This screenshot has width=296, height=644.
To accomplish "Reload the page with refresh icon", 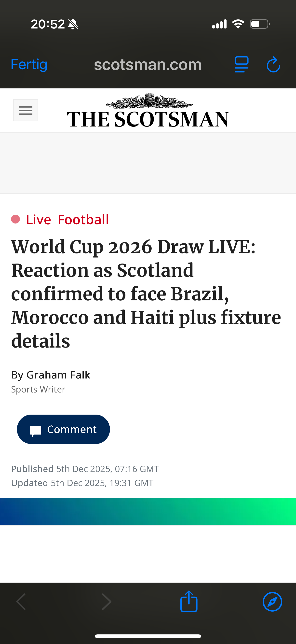I will click(x=273, y=65).
